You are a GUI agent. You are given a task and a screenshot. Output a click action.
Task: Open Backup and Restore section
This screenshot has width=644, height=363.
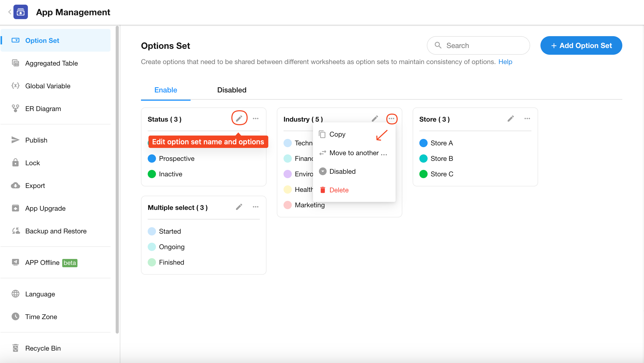click(x=56, y=231)
